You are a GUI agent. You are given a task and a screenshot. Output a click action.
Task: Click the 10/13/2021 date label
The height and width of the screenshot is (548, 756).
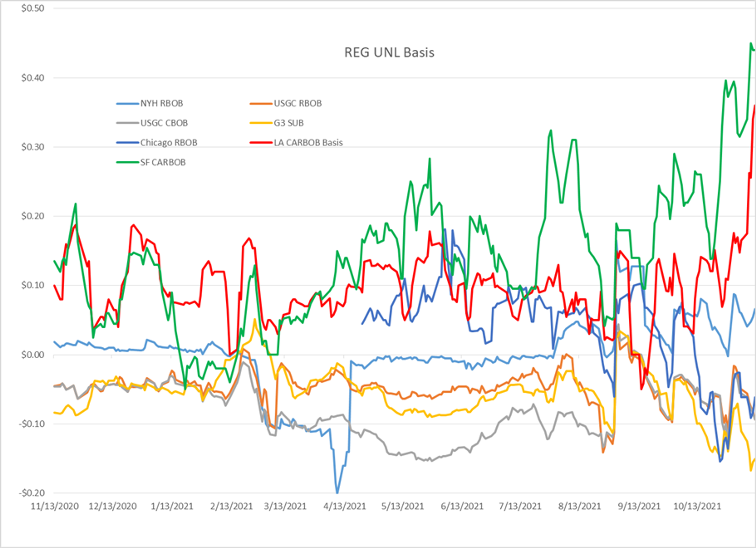(697, 506)
